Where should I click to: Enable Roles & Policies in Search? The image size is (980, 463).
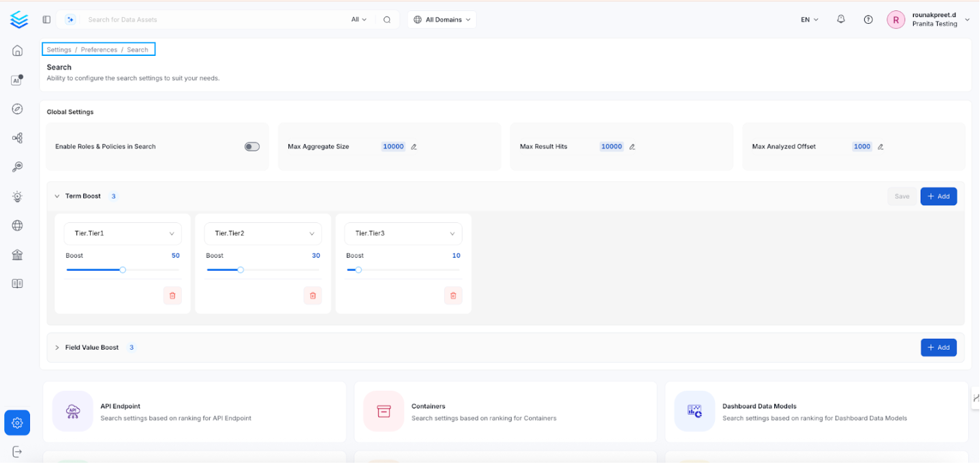pyautogui.click(x=251, y=146)
